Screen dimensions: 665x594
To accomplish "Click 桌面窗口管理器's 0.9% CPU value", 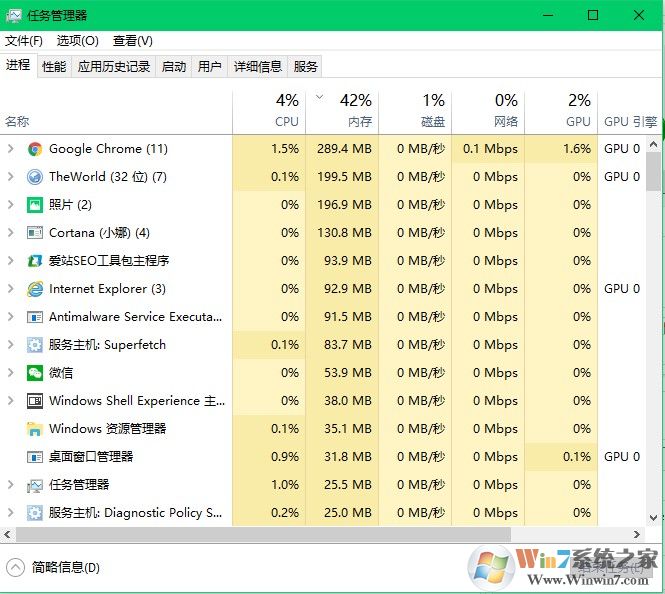I will click(285, 457).
